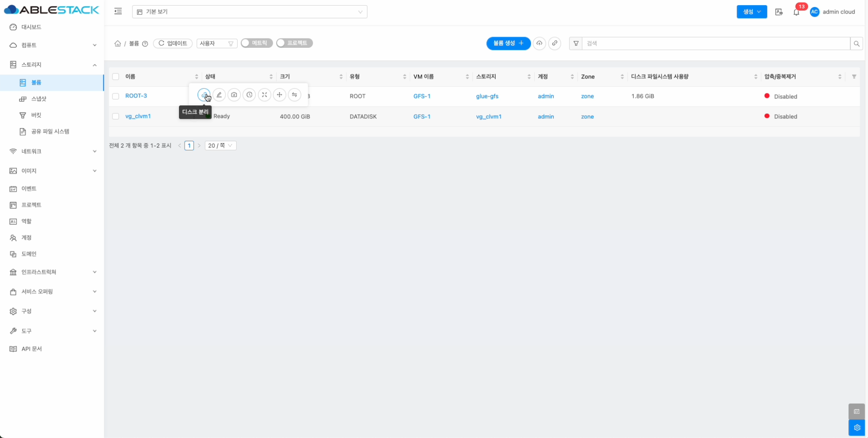Open 스냅샷 in the sidebar
868x438 pixels.
(39, 99)
